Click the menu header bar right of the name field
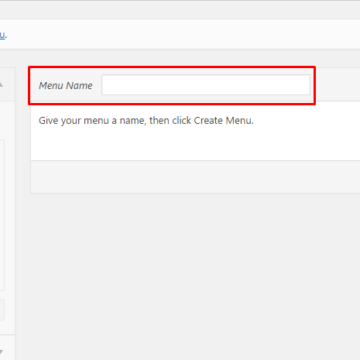The width and height of the screenshot is (360, 360). coord(337,85)
